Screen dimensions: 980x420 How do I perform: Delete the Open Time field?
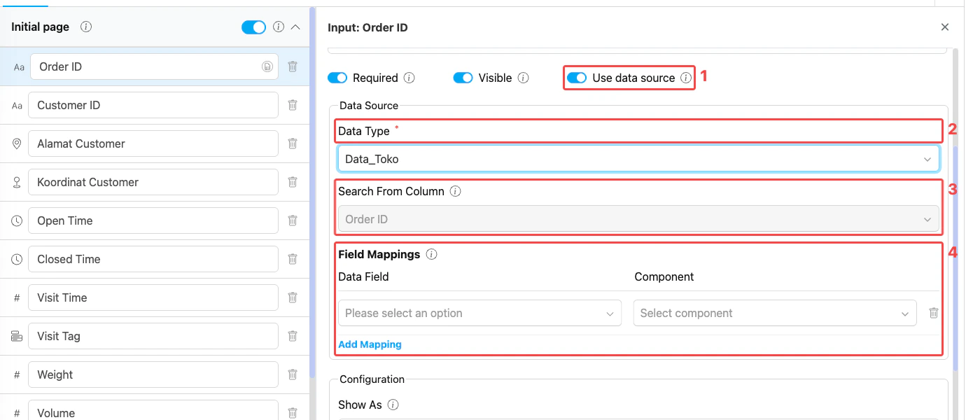click(x=293, y=220)
